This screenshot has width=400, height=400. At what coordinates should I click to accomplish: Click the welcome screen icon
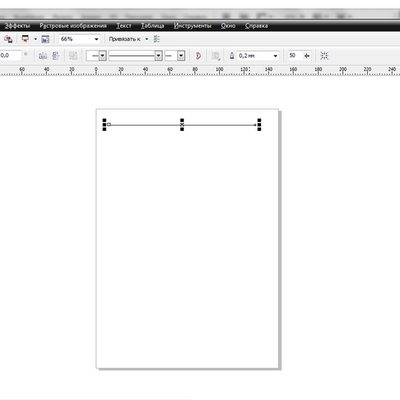pos(45,39)
